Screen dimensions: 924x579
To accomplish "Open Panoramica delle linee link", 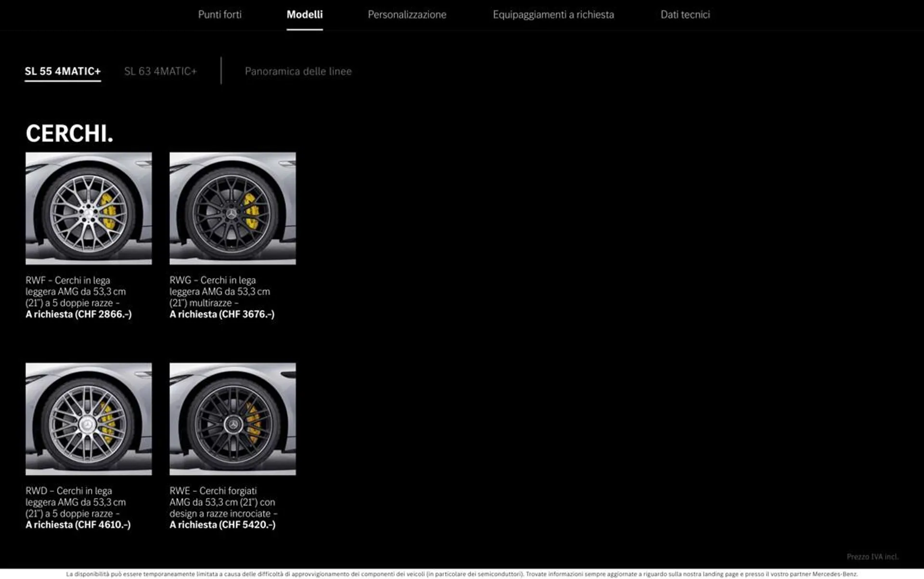I will [298, 71].
